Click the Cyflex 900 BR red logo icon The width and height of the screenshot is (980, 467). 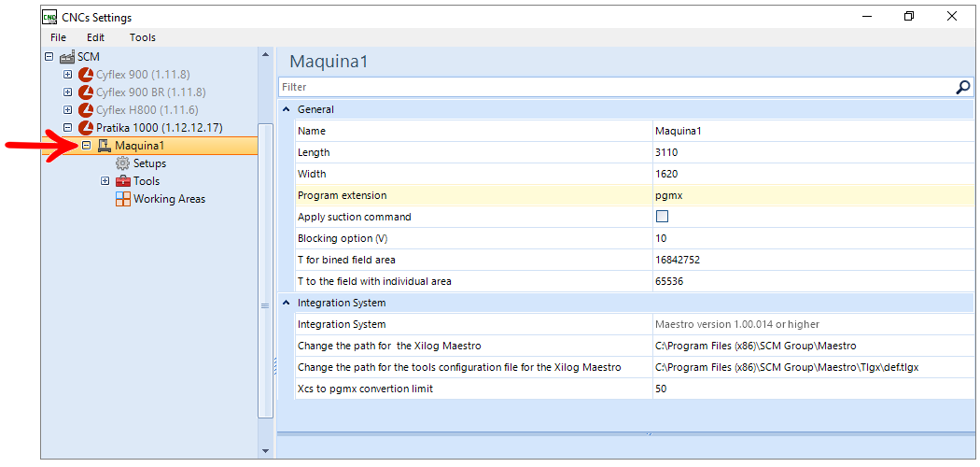86,92
